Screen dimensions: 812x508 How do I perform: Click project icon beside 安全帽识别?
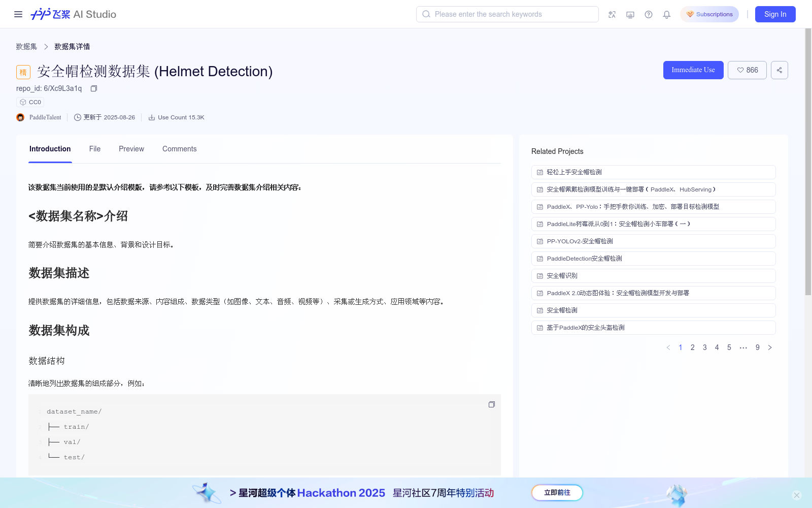pyautogui.click(x=540, y=276)
